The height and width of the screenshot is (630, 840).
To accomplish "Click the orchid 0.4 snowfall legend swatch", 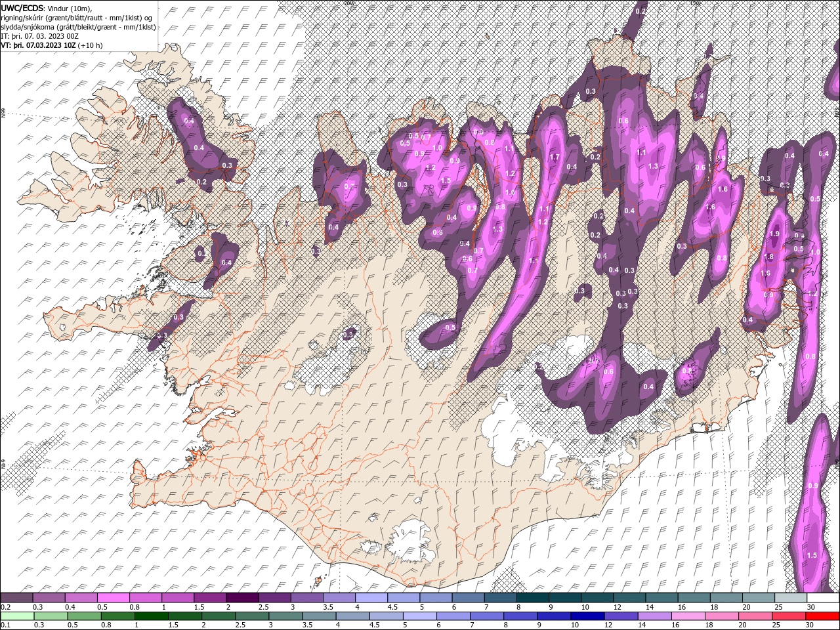I will point(81,598).
